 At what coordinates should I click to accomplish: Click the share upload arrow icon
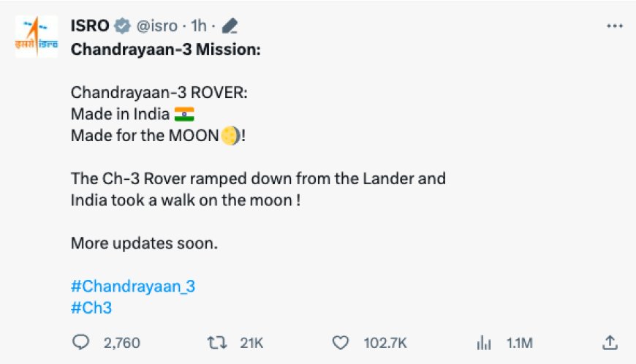(610, 343)
